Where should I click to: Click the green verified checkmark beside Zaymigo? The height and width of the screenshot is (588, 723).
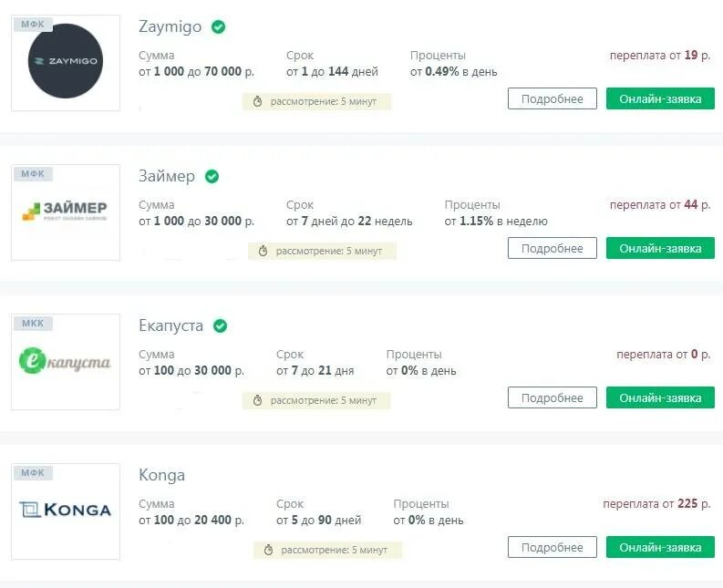click(219, 27)
